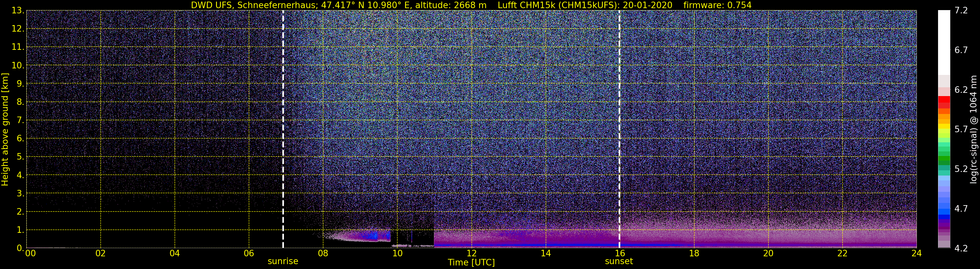This screenshot has width=980, height=269.
Task: Click the white dashed sunset marker line
Action: 619,129
